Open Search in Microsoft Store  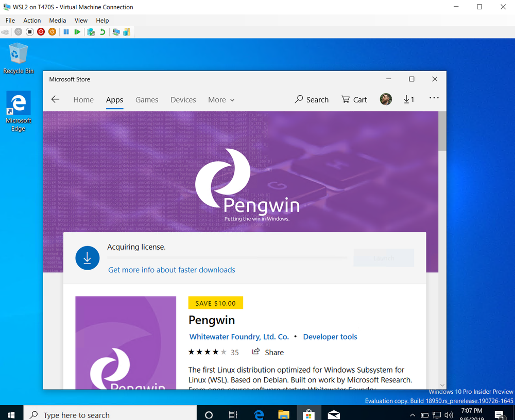point(312,99)
